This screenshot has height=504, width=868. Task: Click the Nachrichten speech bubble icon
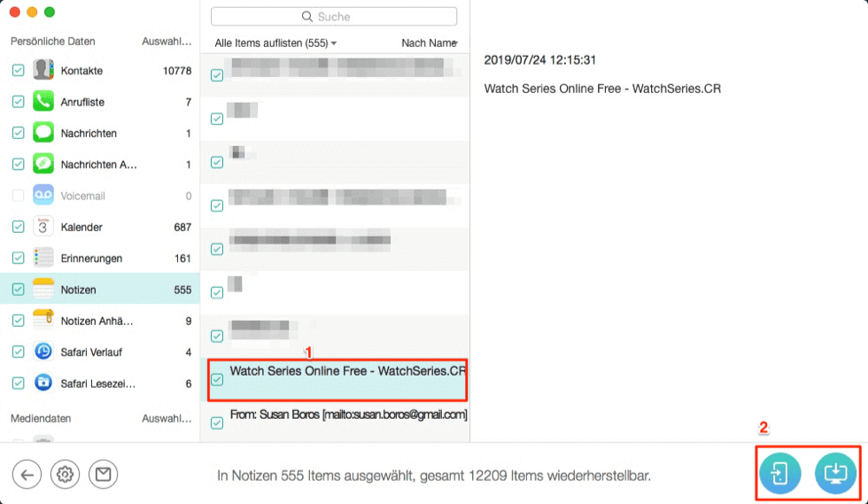pyautogui.click(x=43, y=133)
